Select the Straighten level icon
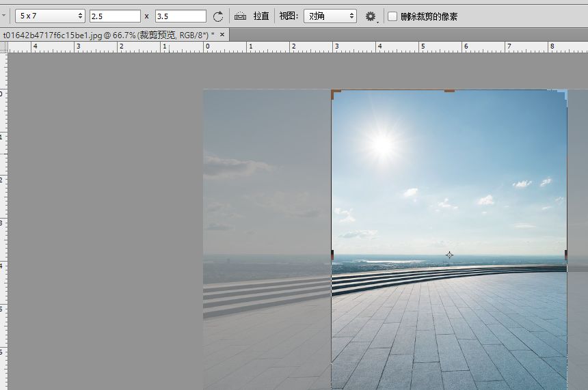The image size is (588, 390). pyautogui.click(x=240, y=16)
